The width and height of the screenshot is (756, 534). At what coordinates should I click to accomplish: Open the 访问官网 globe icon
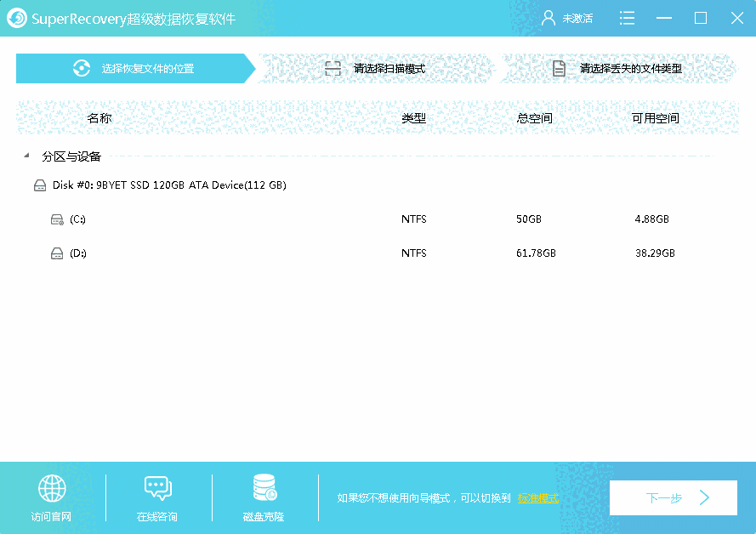51,488
